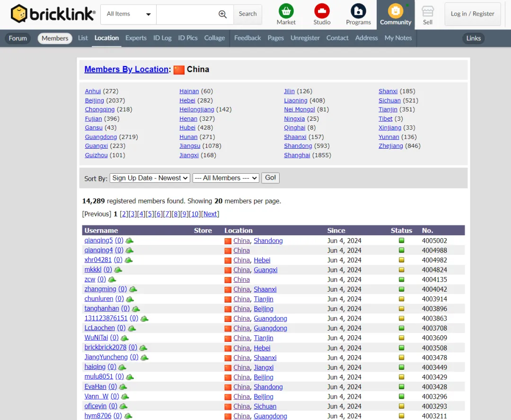
Task: Open feedback (0) link for Vann_W
Action: (115, 396)
